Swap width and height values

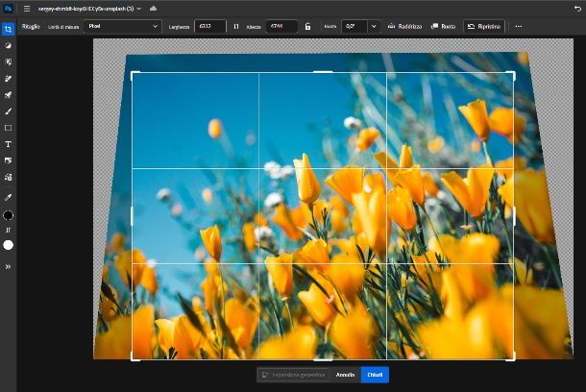coord(236,27)
